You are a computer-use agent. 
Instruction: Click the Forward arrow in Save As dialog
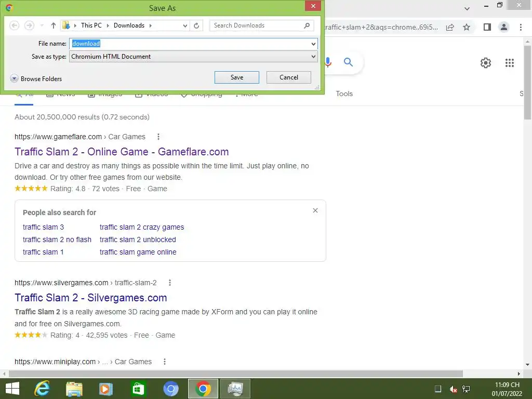tap(29, 25)
